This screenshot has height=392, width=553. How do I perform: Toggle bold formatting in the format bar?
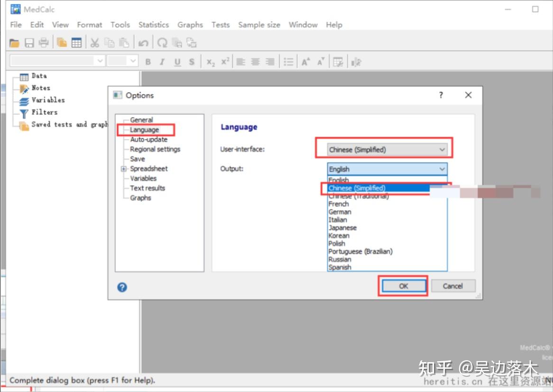tap(148, 61)
